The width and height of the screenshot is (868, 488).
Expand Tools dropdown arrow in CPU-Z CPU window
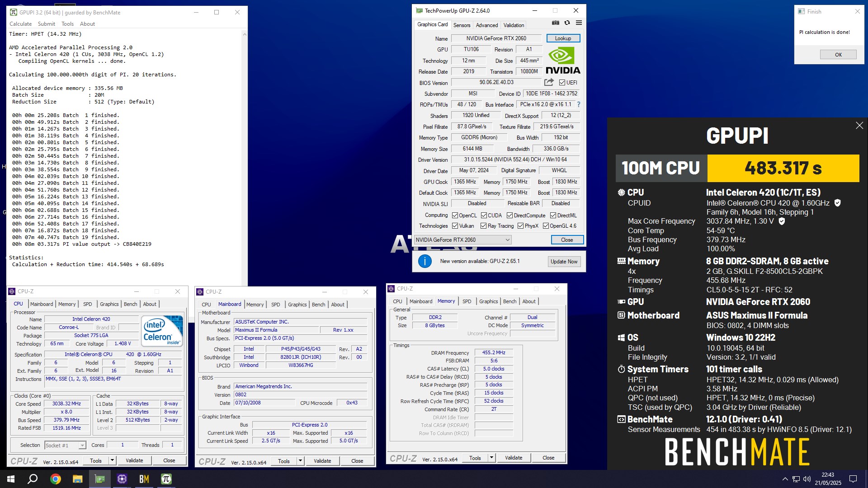(112, 460)
